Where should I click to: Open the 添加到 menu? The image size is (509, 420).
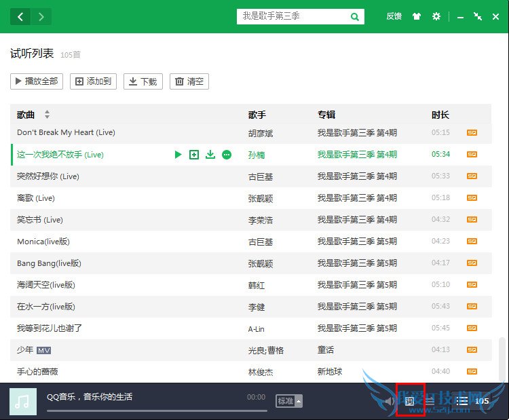pos(94,81)
